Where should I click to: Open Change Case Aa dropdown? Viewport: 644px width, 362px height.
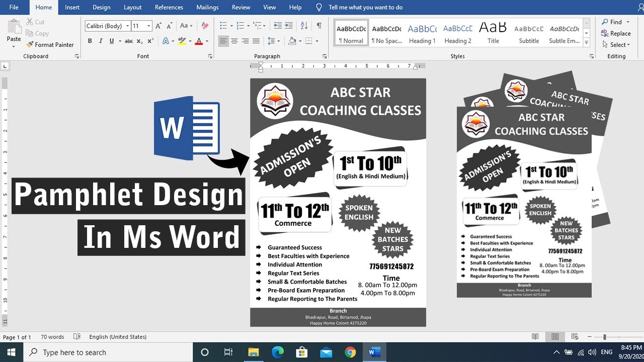pos(187,26)
